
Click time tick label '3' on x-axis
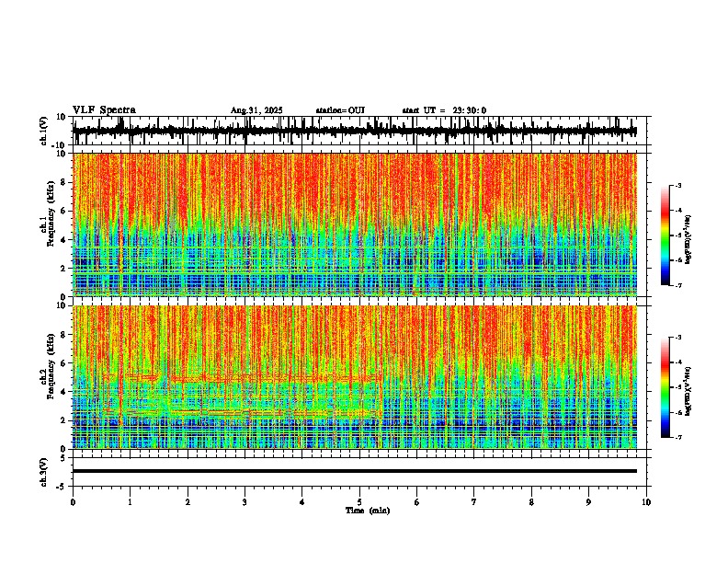pos(245,502)
